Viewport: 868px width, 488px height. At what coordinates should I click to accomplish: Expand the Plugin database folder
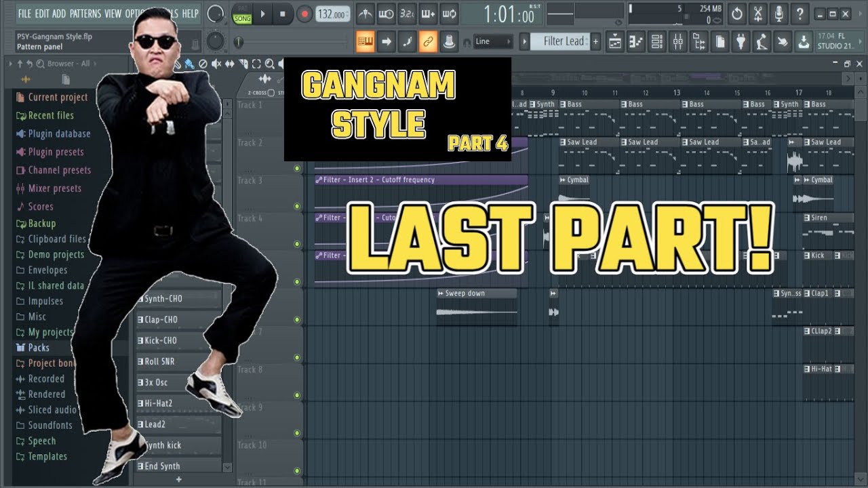click(x=53, y=134)
